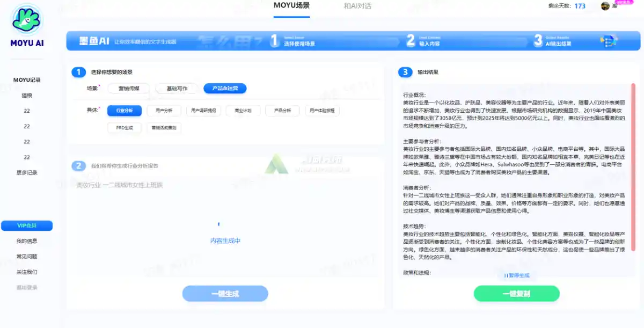Click the 行业概况 heading in output
644x328 pixels.
click(x=414, y=95)
